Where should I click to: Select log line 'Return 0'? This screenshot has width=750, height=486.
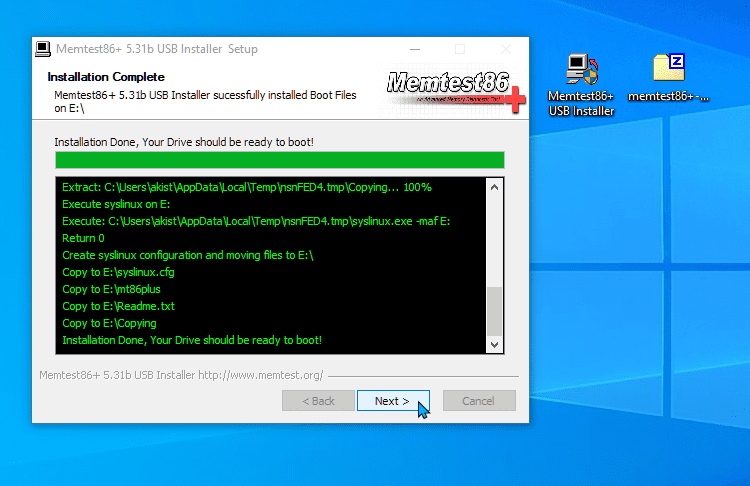tap(83, 238)
